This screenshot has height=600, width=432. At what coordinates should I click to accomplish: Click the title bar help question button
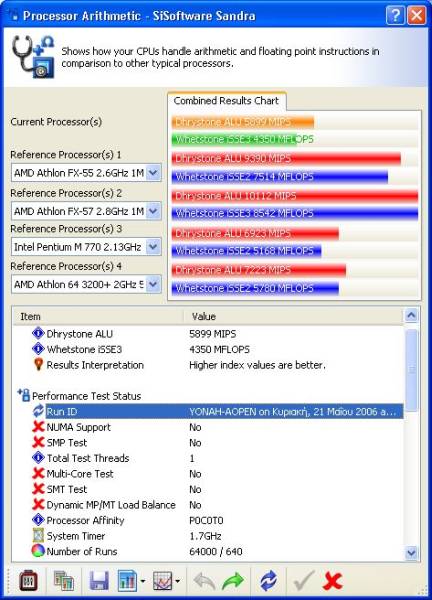pos(395,15)
